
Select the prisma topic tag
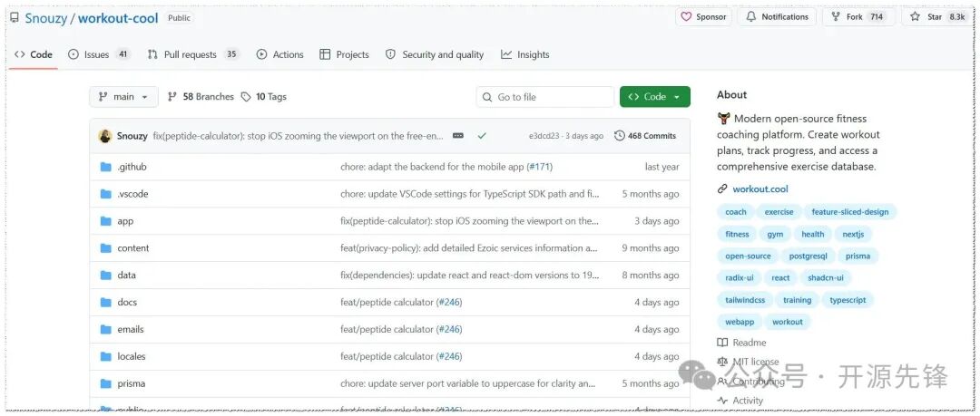coord(858,256)
